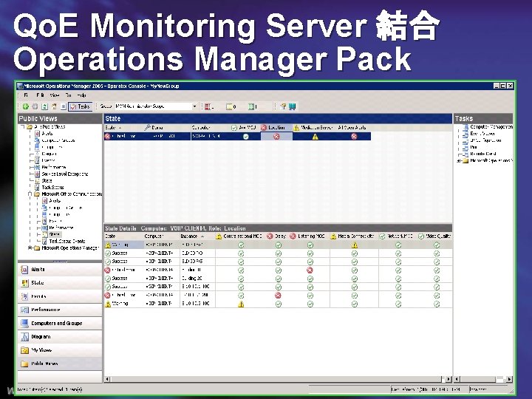Image resolution: width=532 pixels, height=399 pixels.
Task: Click the Delay column header
Action: coord(277,236)
